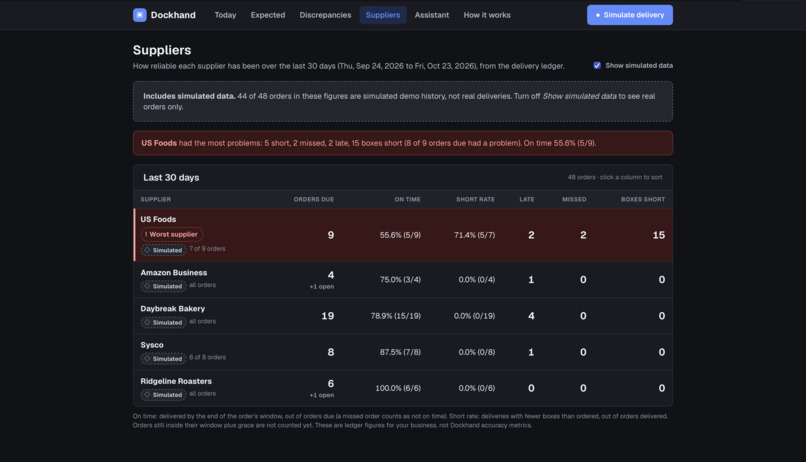806x462 pixels.
Task: Click the '7 of 9 orders' text
Action: click(207, 249)
